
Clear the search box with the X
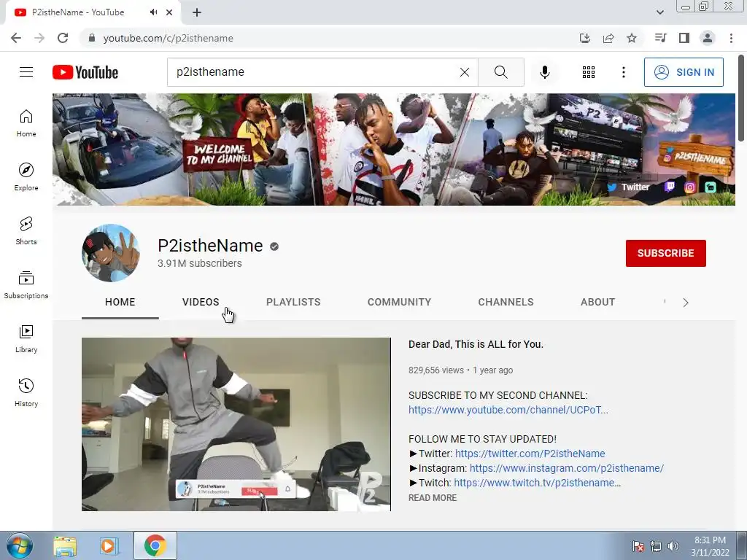465,72
